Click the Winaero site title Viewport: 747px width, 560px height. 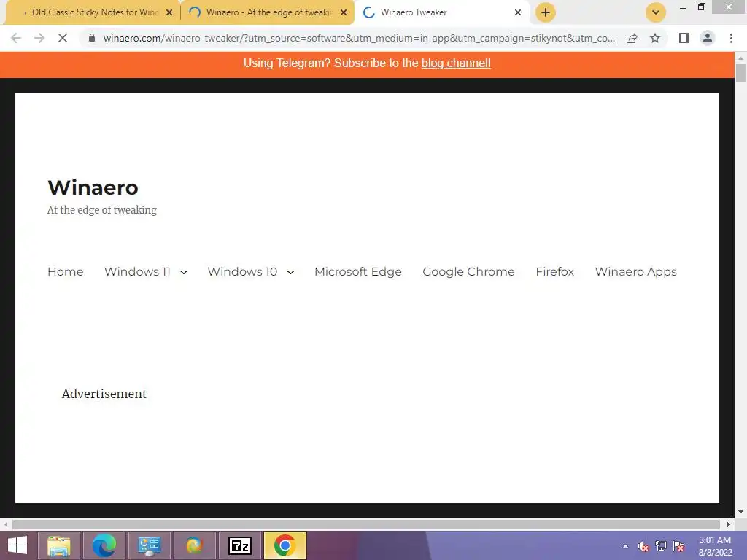[93, 187]
